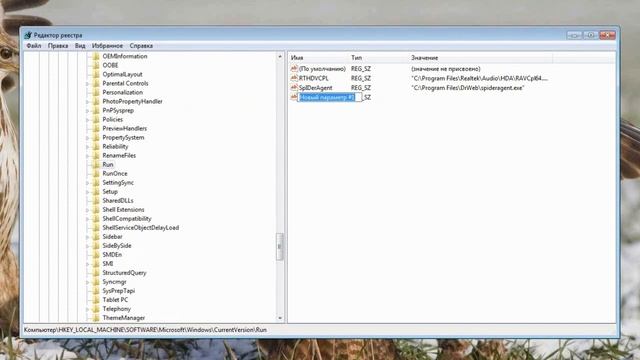Click the Sidebar folder icon
640x360 pixels.
pyautogui.click(x=96, y=237)
